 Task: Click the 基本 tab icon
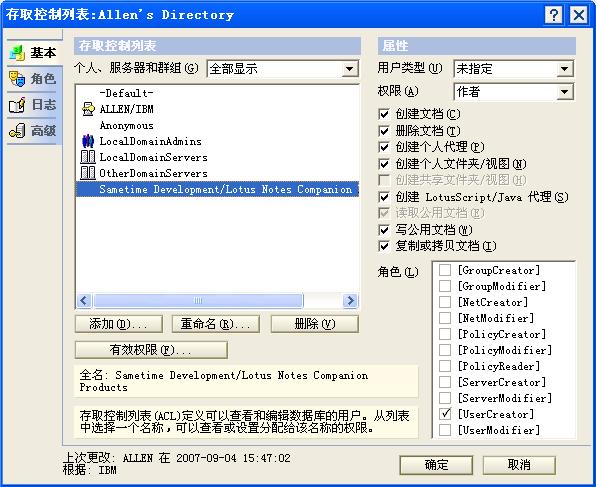point(17,52)
